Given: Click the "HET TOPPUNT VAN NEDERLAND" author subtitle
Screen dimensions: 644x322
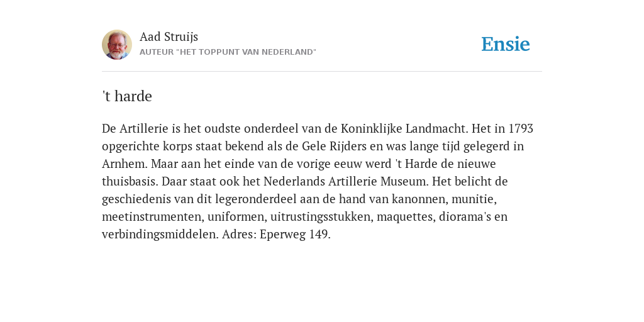Looking at the screenshot, I should (228, 52).
